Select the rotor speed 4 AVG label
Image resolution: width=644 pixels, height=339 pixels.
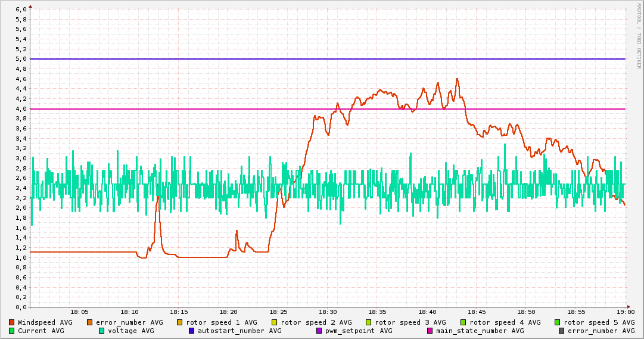[505, 322]
